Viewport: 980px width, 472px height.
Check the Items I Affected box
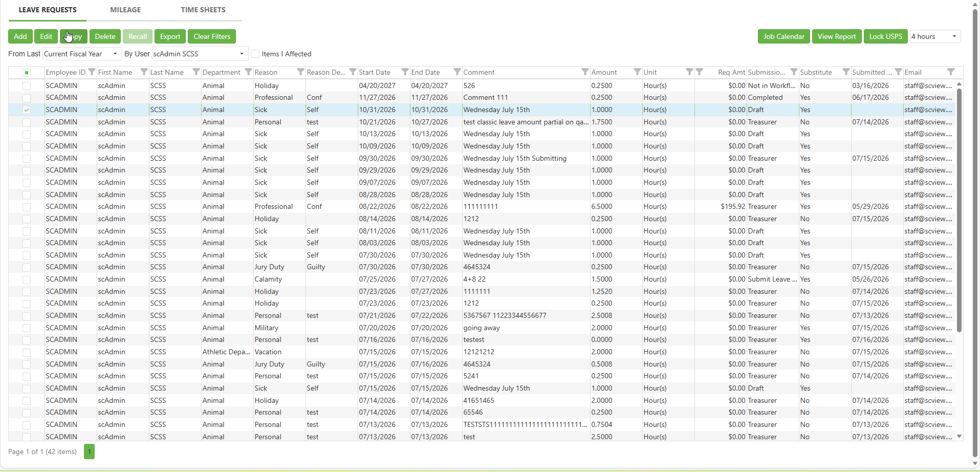coord(256,54)
